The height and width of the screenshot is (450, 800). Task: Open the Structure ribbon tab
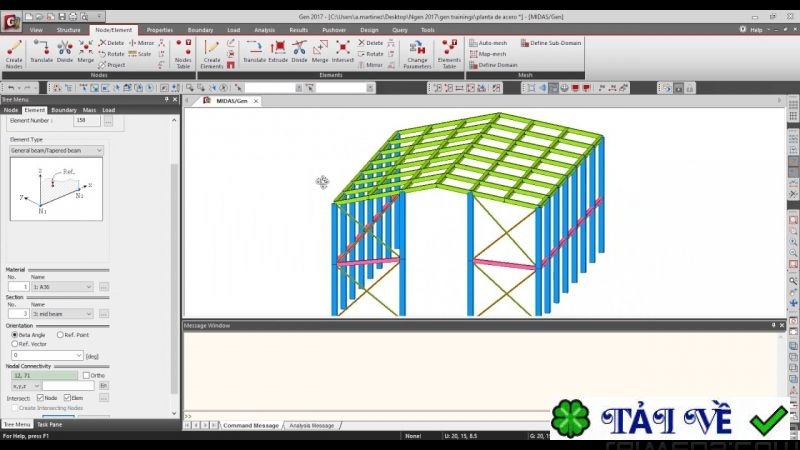pyautogui.click(x=68, y=30)
